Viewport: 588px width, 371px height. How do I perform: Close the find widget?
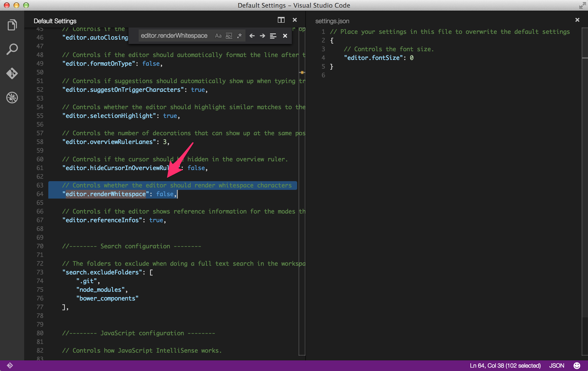click(x=285, y=36)
